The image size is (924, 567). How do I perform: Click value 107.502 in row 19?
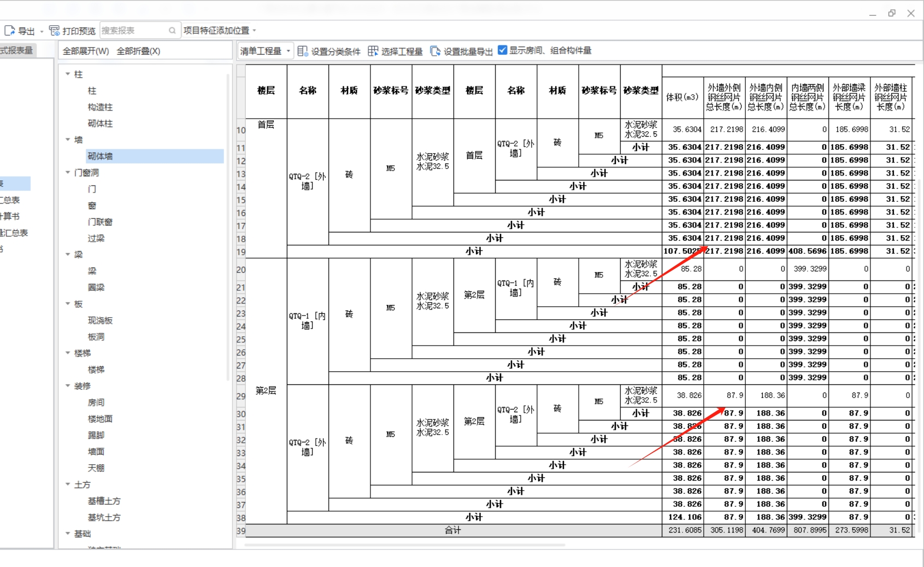(682, 251)
